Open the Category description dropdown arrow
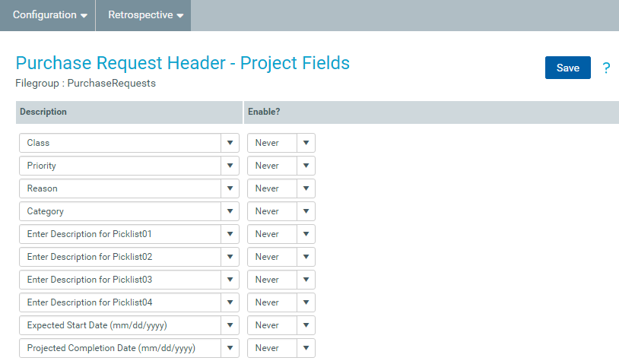Image resolution: width=619 pixels, height=364 pixels. pos(230,211)
